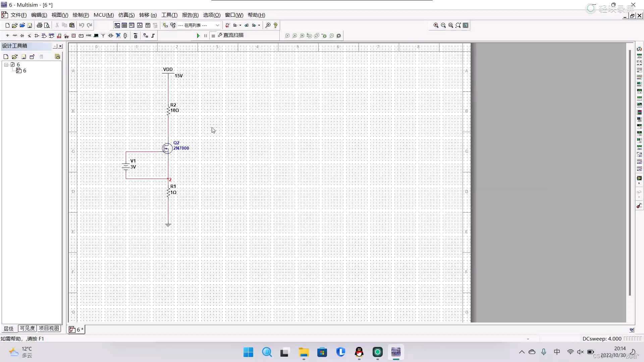This screenshot has height=362, width=644.
Task: Expand the Transfer to Ultiboard arrow
Action: (240, 25)
